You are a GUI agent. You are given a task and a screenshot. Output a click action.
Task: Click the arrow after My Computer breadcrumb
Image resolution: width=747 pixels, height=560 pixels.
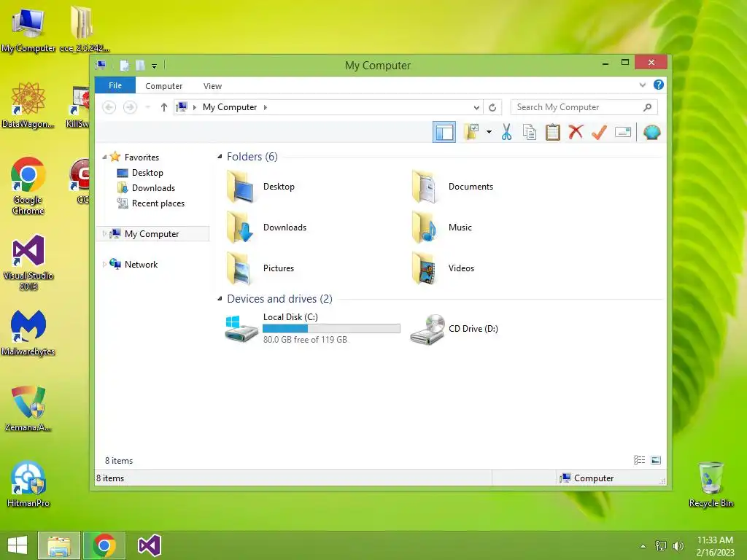click(x=266, y=107)
